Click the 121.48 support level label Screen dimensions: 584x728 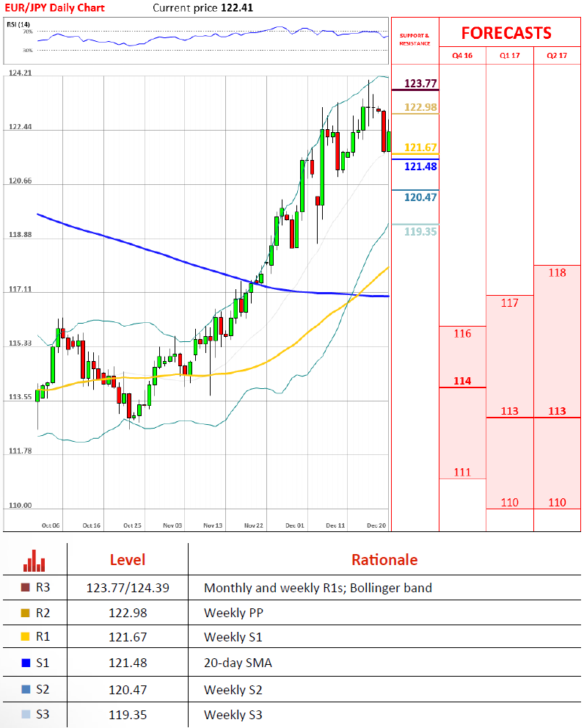(x=420, y=167)
